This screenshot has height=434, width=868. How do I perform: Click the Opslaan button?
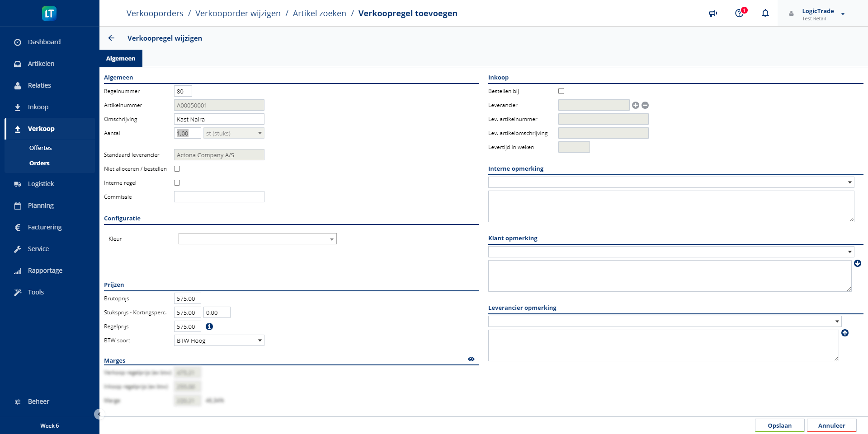coord(779,425)
